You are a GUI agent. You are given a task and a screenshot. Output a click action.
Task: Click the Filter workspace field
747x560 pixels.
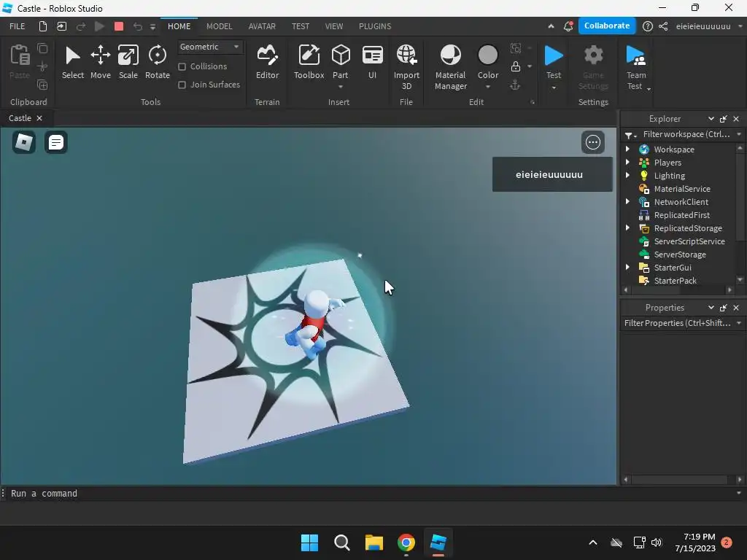(x=686, y=134)
